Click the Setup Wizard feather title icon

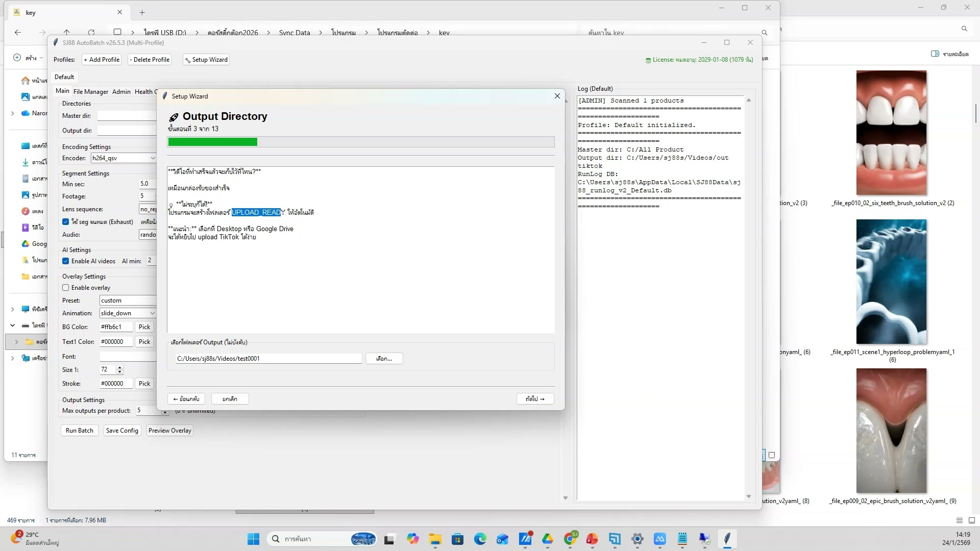click(165, 96)
